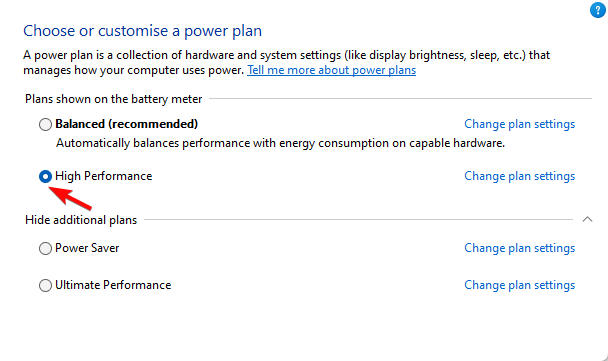The image size is (608, 361).
Task: Click the 'Power Saver' label text
Action: [x=87, y=248]
